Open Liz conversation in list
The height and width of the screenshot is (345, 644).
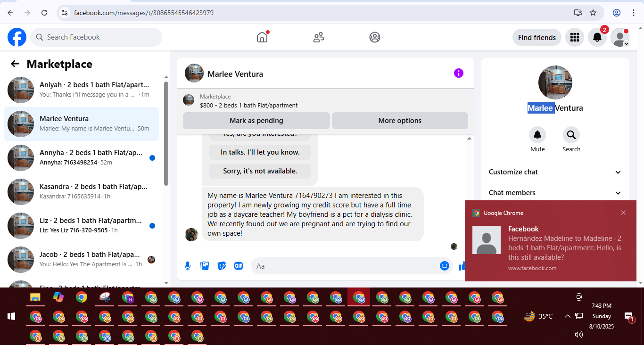tap(81, 226)
